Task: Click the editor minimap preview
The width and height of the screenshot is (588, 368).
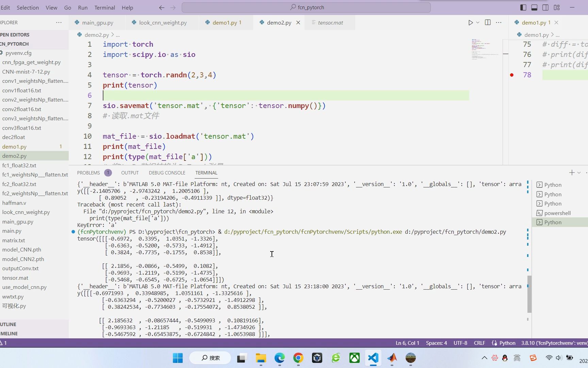Action: pyautogui.click(x=485, y=49)
